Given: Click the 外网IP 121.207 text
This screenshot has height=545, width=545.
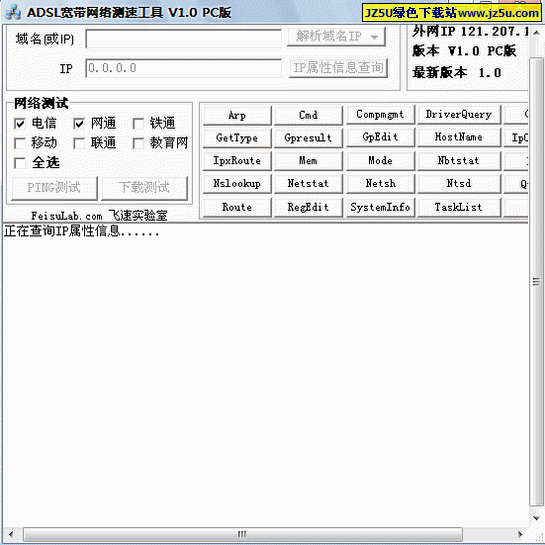Looking at the screenshot, I should pos(470,32).
